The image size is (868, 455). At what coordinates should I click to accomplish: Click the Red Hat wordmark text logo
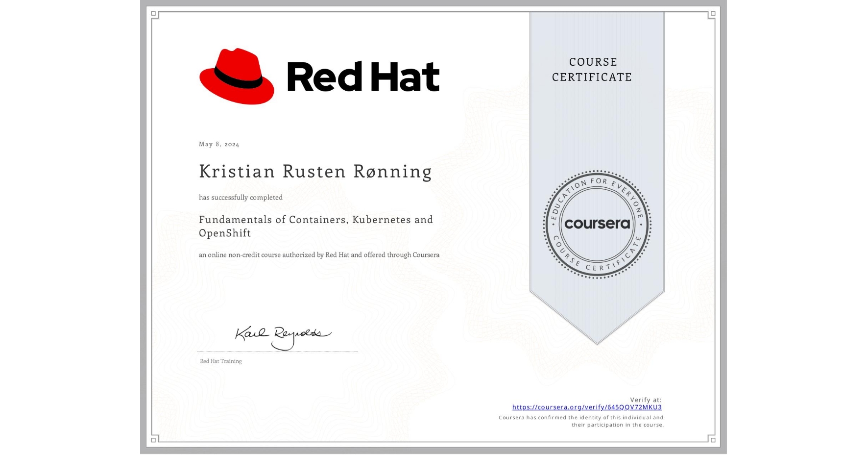point(365,76)
